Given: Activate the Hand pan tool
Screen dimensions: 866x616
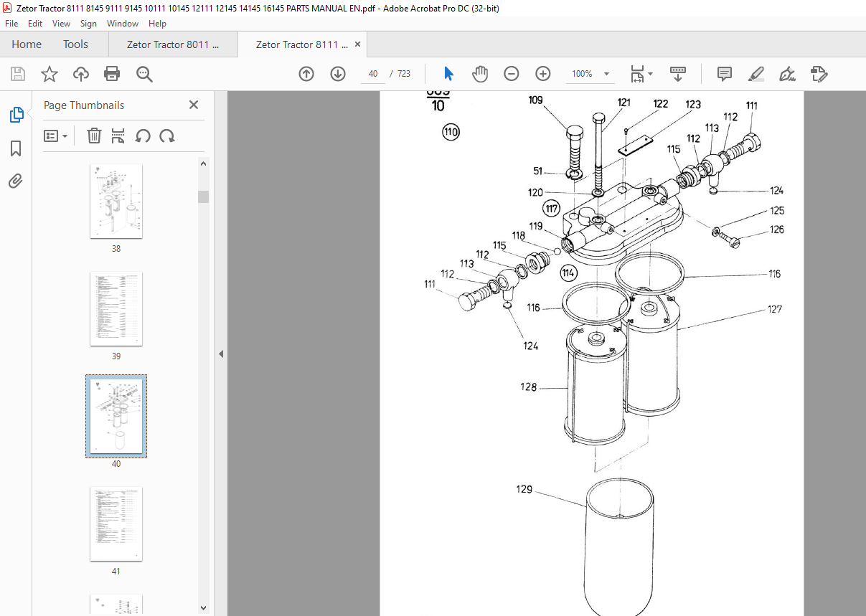Looking at the screenshot, I should point(480,74).
